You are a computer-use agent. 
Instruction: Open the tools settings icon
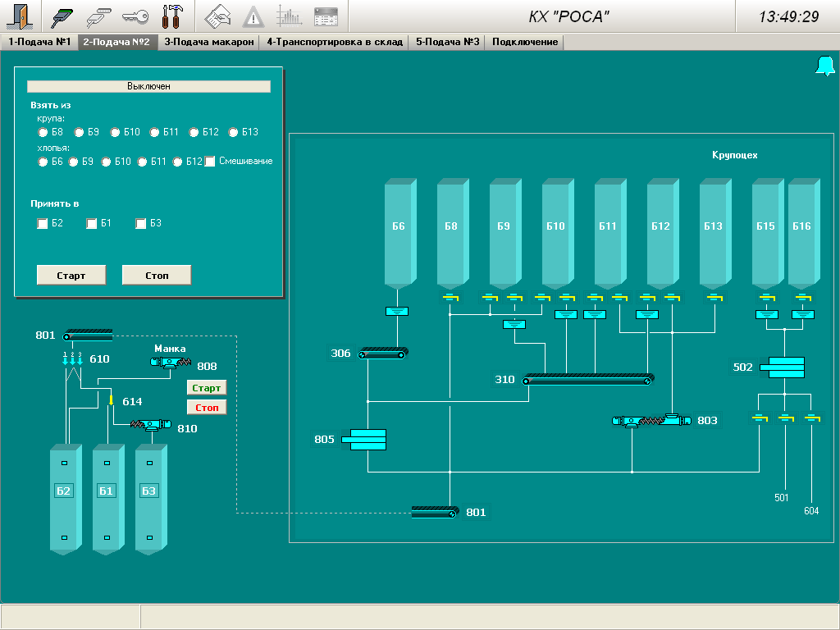(173, 16)
